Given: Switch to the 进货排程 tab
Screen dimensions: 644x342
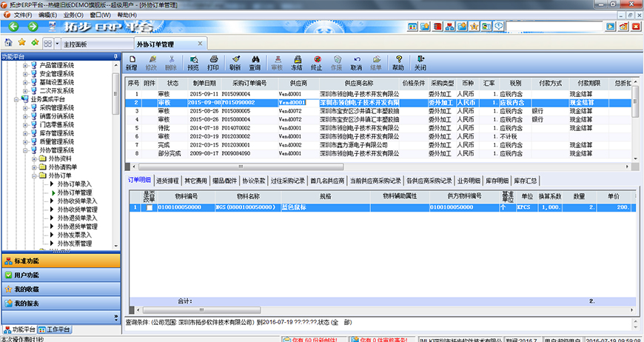Looking at the screenshot, I should 168,180.
